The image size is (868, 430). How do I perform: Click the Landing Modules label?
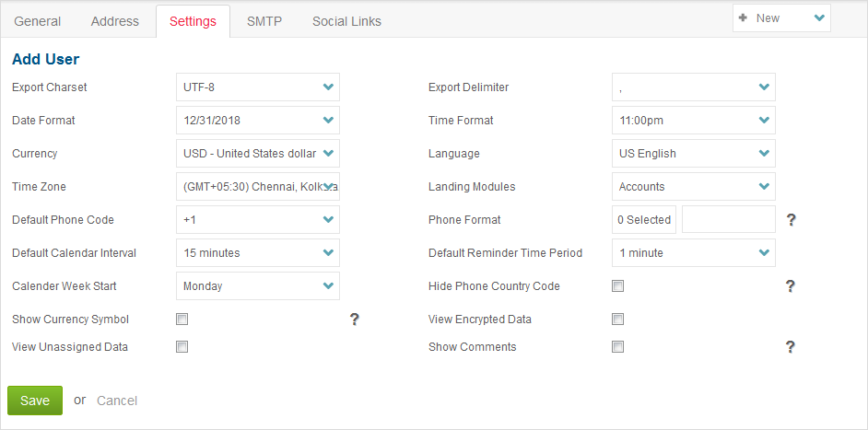click(472, 187)
